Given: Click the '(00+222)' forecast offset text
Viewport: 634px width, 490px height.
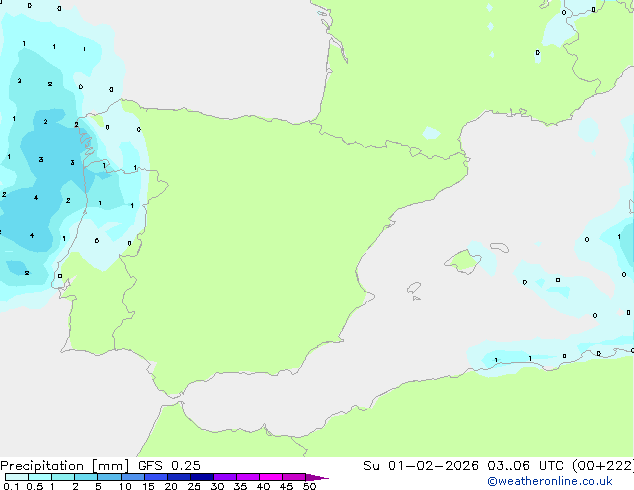Looking at the screenshot, I should point(603,466).
